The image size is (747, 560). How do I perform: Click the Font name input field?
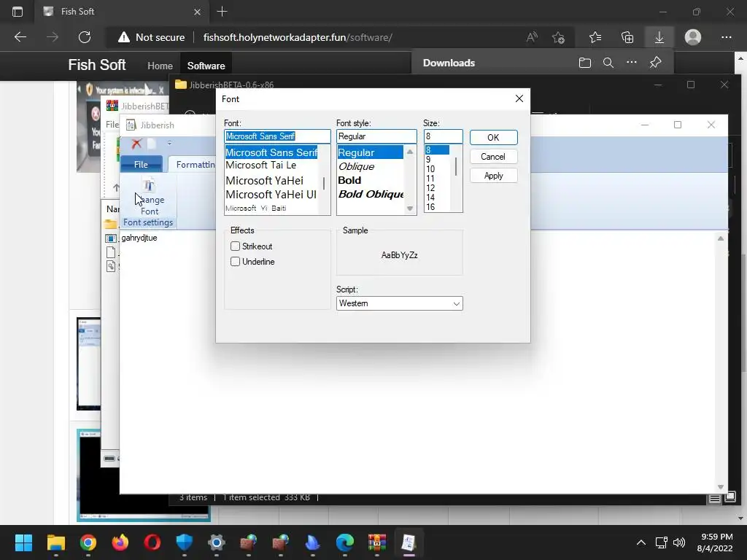pyautogui.click(x=277, y=136)
